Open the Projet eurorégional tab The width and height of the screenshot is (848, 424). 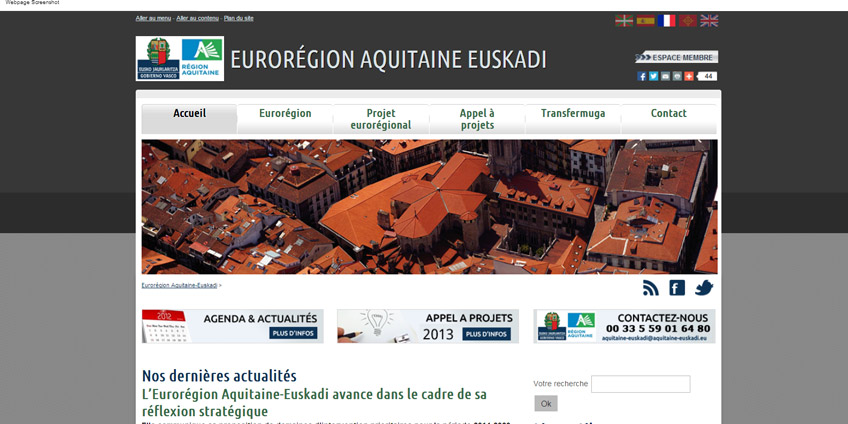coord(381,119)
